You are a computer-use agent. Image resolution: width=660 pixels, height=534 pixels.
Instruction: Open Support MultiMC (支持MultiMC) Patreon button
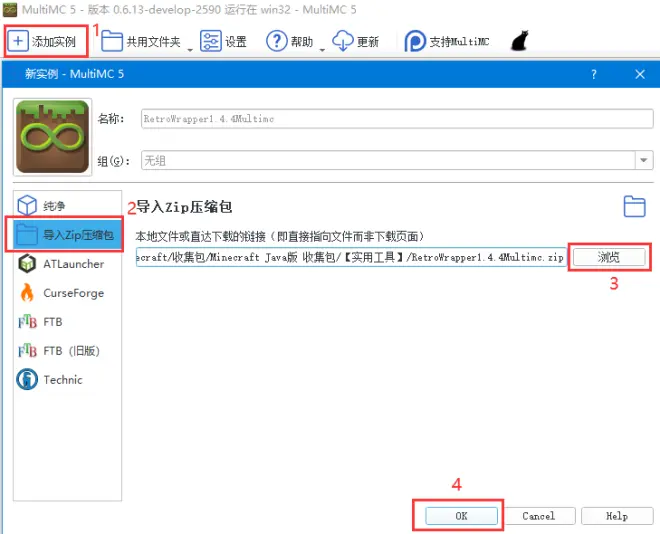coord(447,41)
